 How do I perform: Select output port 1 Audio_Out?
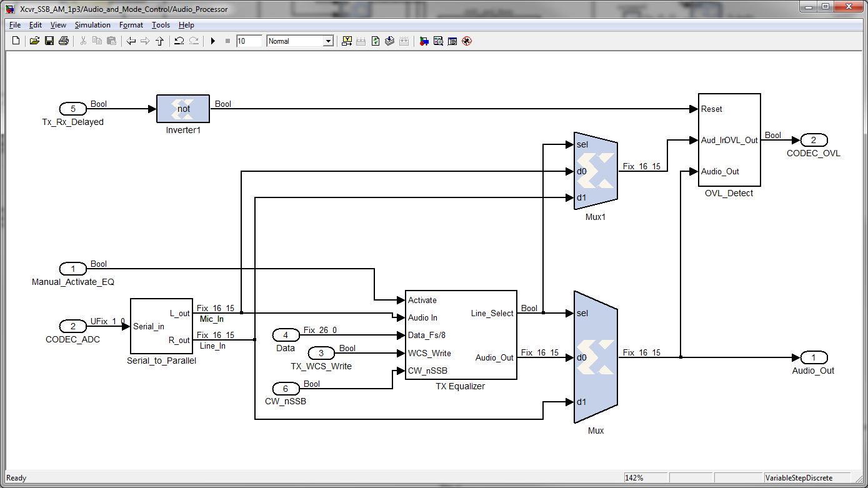(814, 357)
